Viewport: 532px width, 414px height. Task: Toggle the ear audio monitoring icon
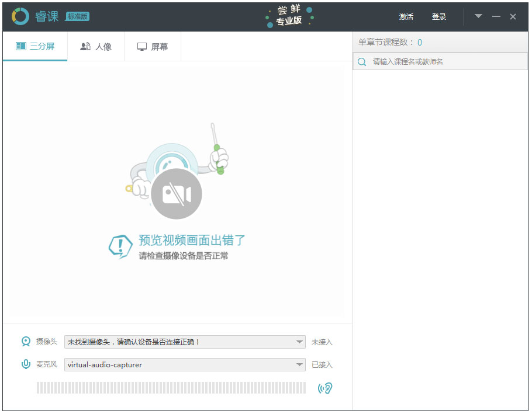(324, 388)
